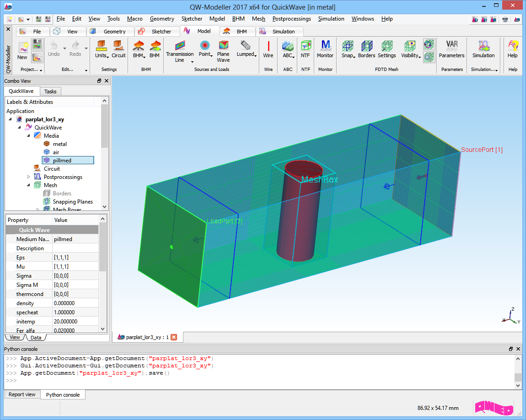Click the Python console scrollbar
This screenshot has width=526, height=420.
518,377
